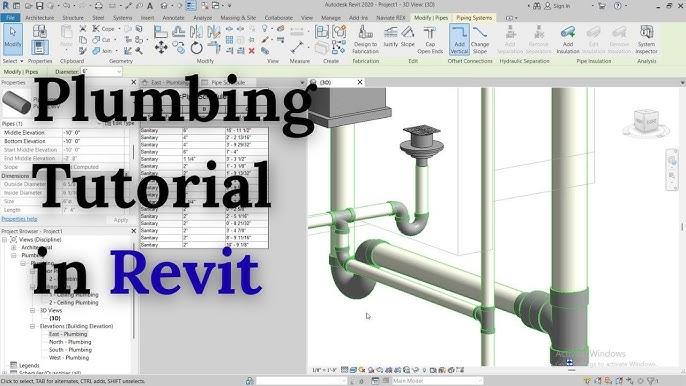This screenshot has width=686, height=386.
Task: Open the Join geometry dropdown arrow
Action: (116, 51)
